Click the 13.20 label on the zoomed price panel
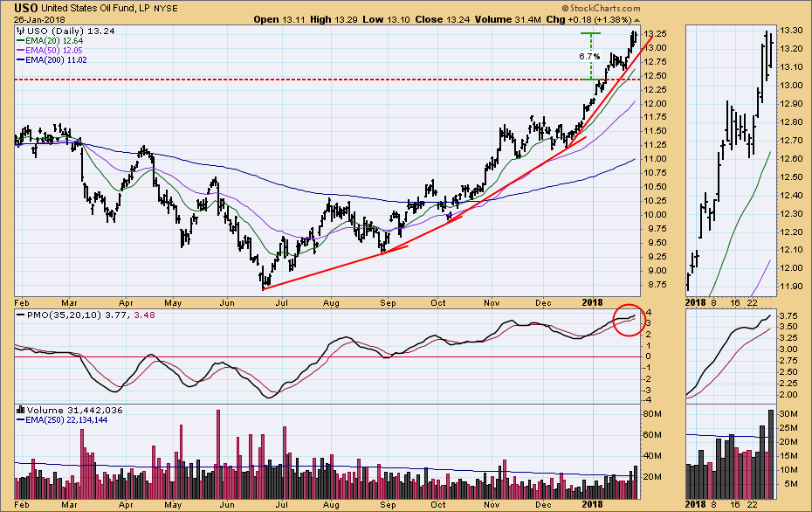This screenshot has height=512, width=812. tap(791, 49)
